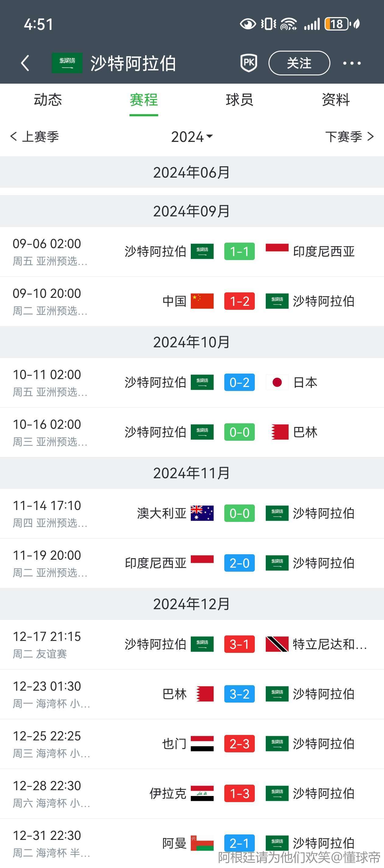Image resolution: width=384 pixels, height=868 pixels.
Task: Switch to the 球员 tab
Action: tap(239, 100)
